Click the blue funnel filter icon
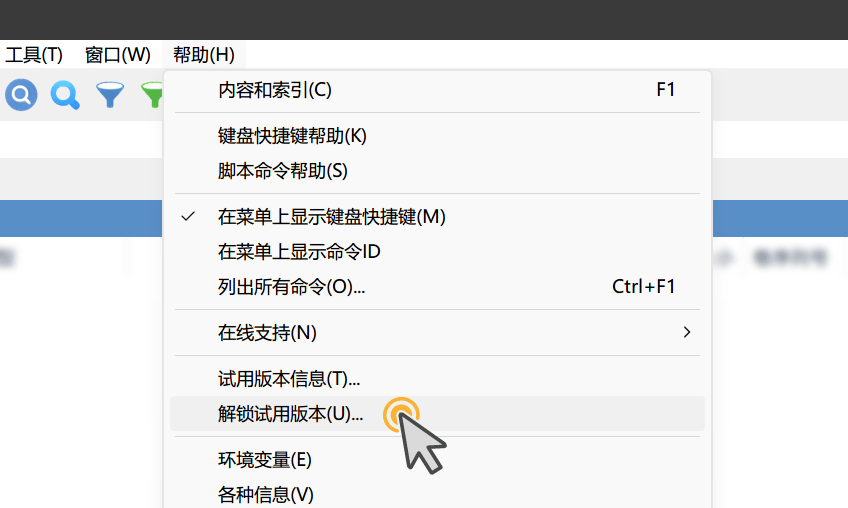 (110, 95)
